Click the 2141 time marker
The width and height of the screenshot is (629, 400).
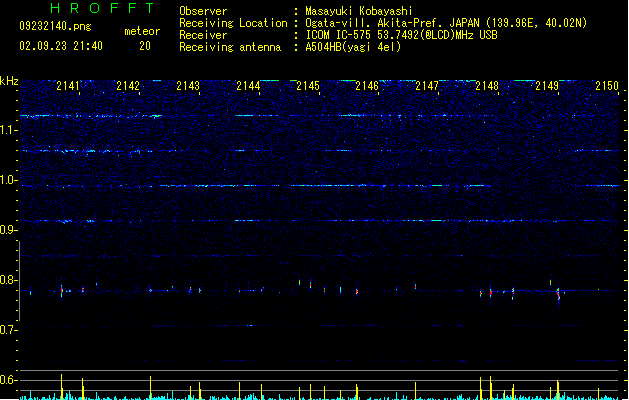68,86
